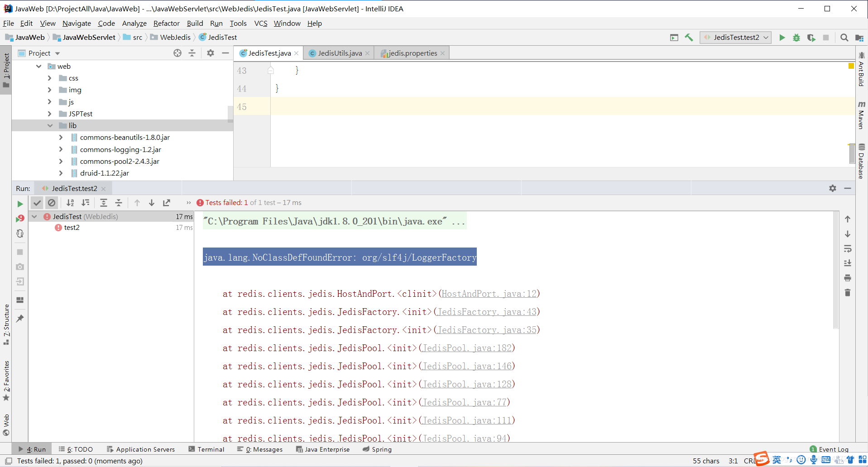The width and height of the screenshot is (868, 467).
Task: Sort tests alphabetically
Action: [70, 203]
